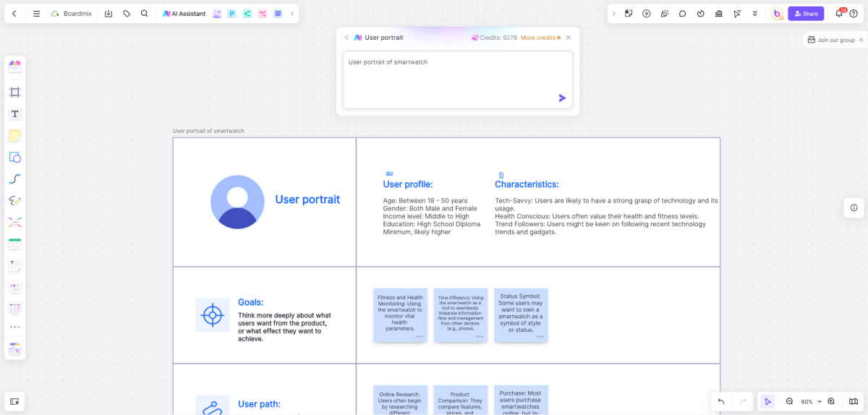Select the Text tool
This screenshot has width=868, height=415.
(14, 114)
